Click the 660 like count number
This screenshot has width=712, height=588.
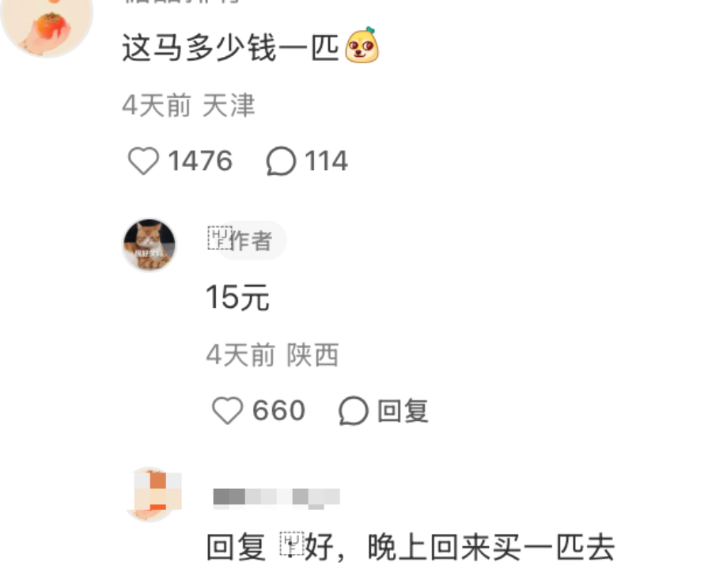click(278, 410)
